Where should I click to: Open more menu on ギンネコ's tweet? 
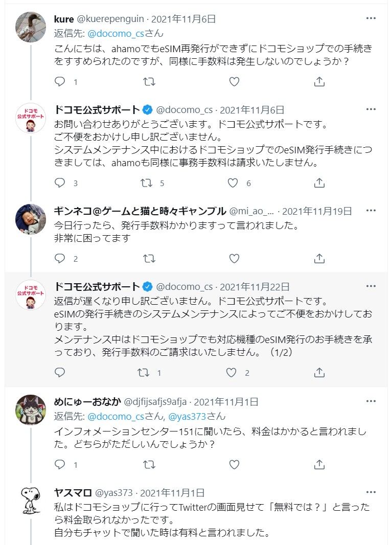pyautogui.click(x=371, y=211)
